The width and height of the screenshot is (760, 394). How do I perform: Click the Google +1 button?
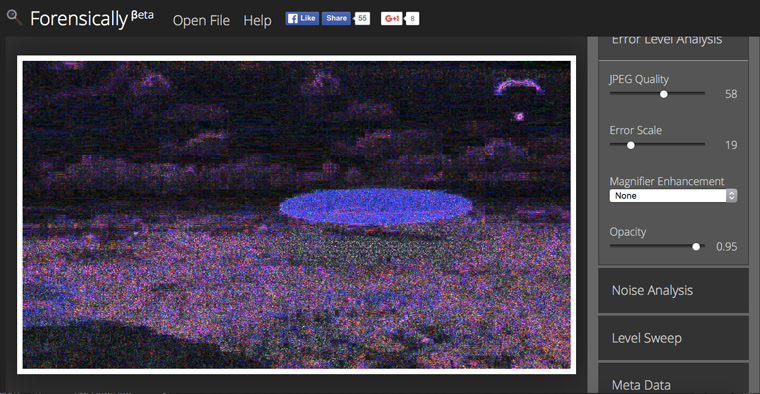(x=392, y=18)
